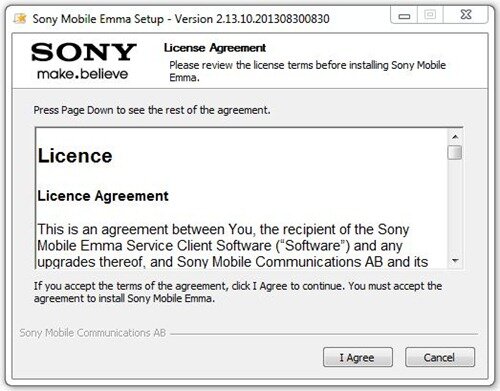Click the bold Licence Agreement subheading
The width and height of the screenshot is (500, 391).
tap(103, 196)
